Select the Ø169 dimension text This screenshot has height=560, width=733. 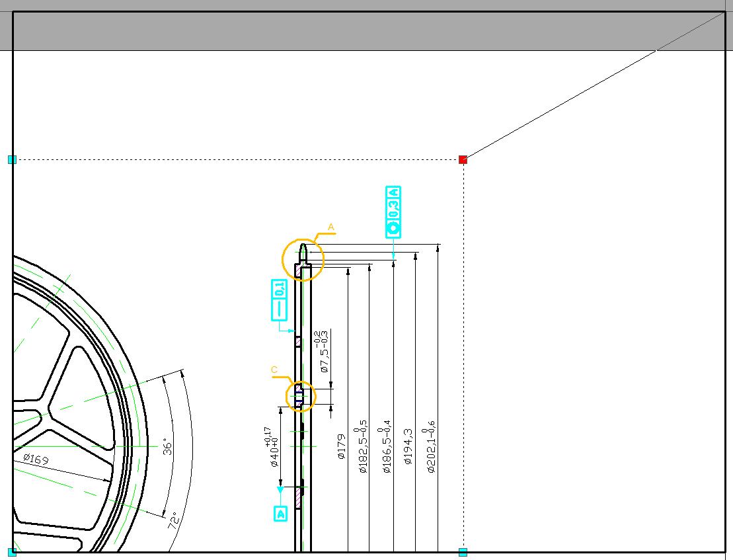pyautogui.click(x=36, y=459)
